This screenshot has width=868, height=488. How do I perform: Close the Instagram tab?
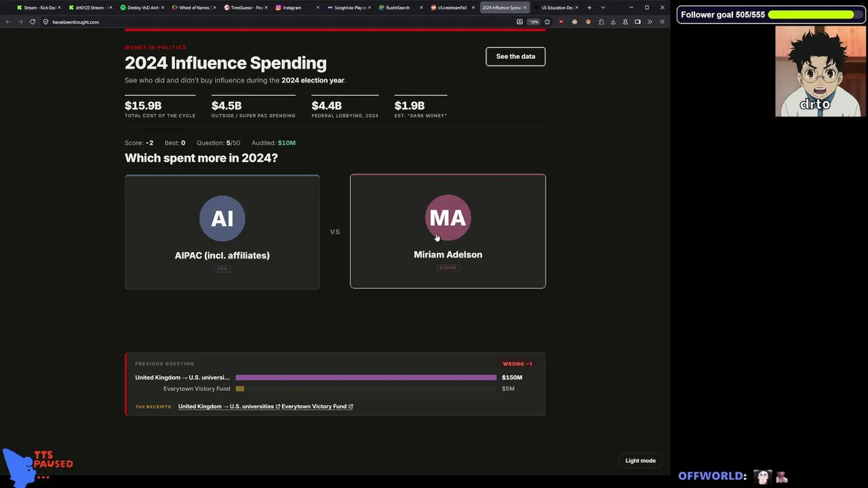318,7
